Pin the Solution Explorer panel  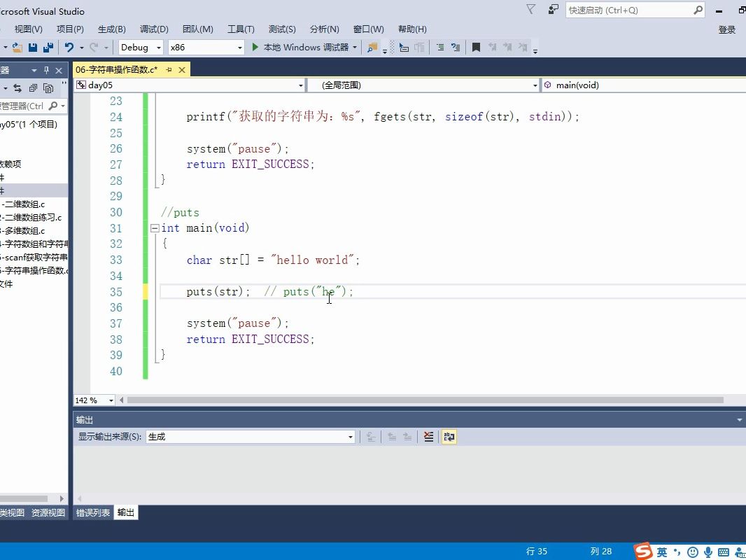click(46, 71)
